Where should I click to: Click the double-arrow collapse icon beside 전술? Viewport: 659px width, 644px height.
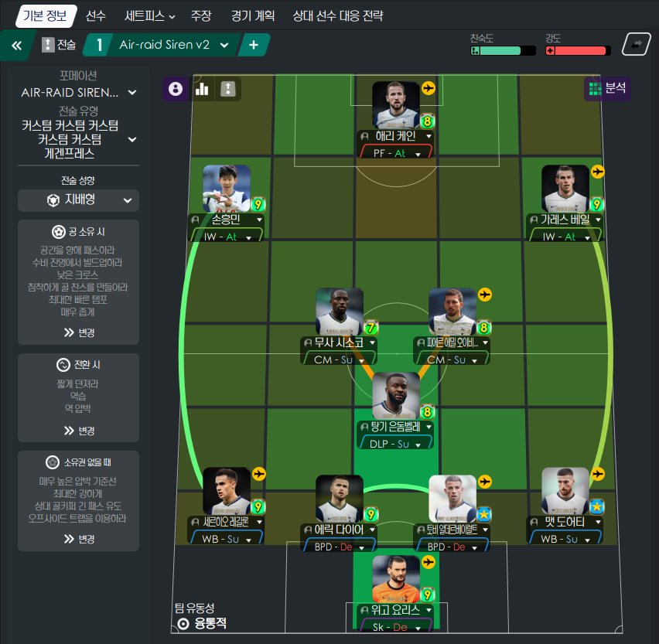16,46
